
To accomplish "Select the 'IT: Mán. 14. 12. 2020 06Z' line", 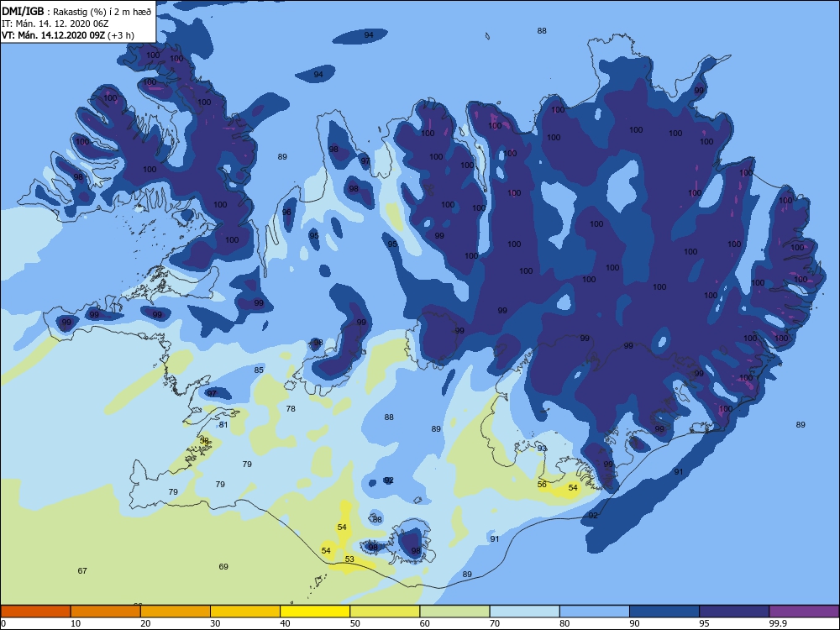I will (x=55, y=24).
